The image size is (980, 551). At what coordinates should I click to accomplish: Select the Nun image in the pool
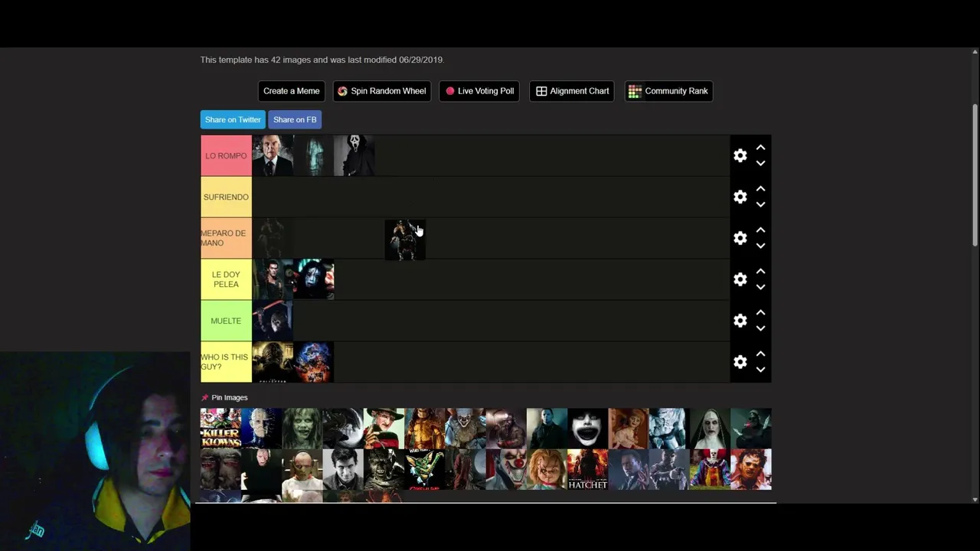point(710,429)
